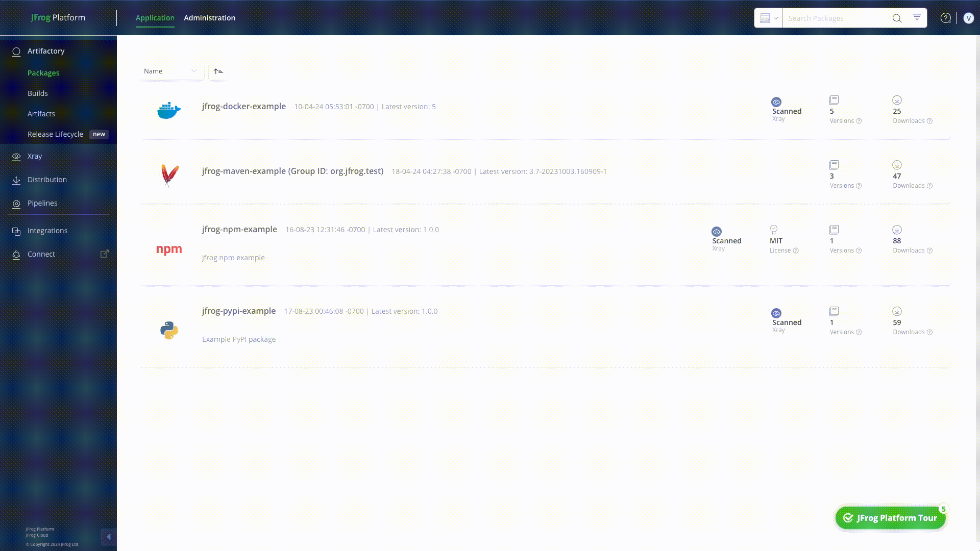
Task: Open the Application tab
Action: pos(155,18)
